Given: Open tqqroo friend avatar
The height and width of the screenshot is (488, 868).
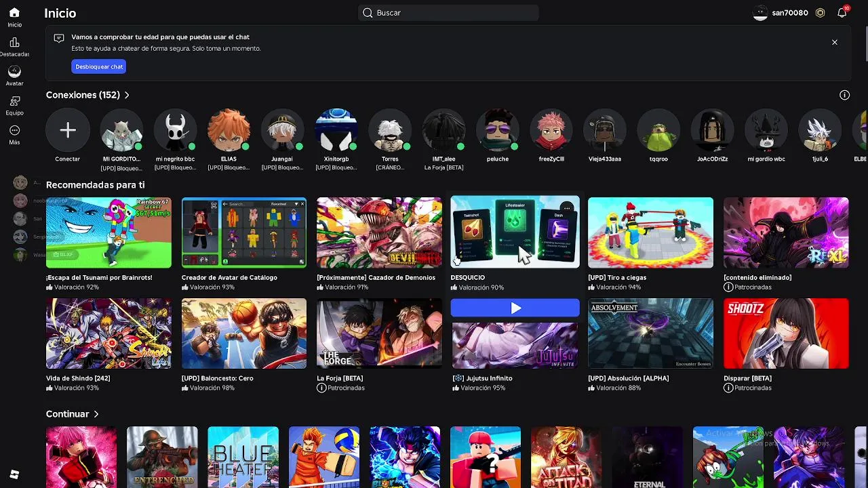Looking at the screenshot, I should [x=658, y=130].
